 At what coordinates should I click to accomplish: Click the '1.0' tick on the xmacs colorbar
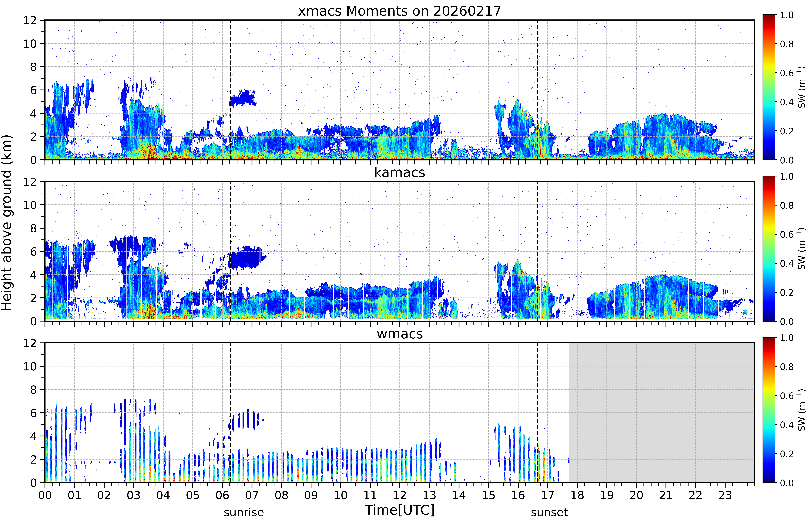point(787,15)
